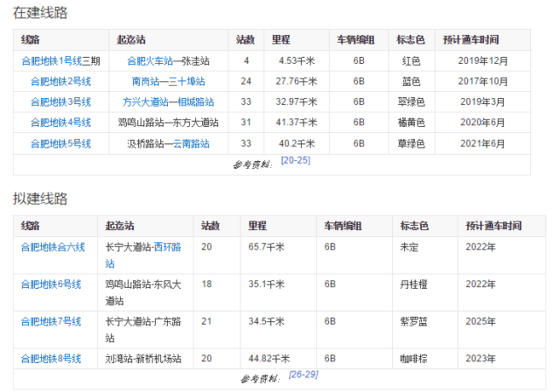Screen dimensions: 560x392
Task: Select the 2019年12月 opening date
Action: click(483, 61)
